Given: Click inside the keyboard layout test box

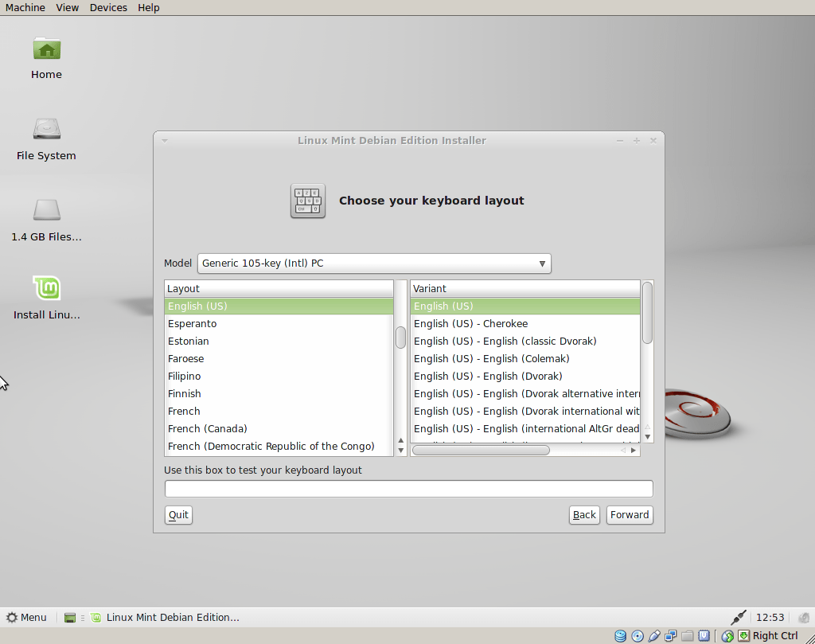Looking at the screenshot, I should 408,489.
